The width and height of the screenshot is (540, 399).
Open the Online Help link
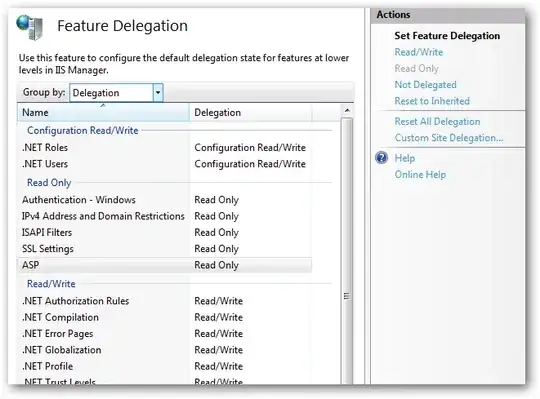point(420,175)
